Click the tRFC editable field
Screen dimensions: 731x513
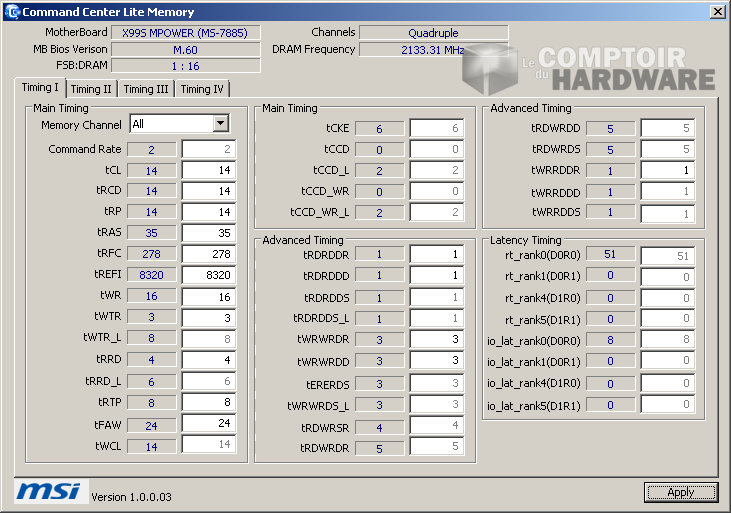tap(209, 254)
